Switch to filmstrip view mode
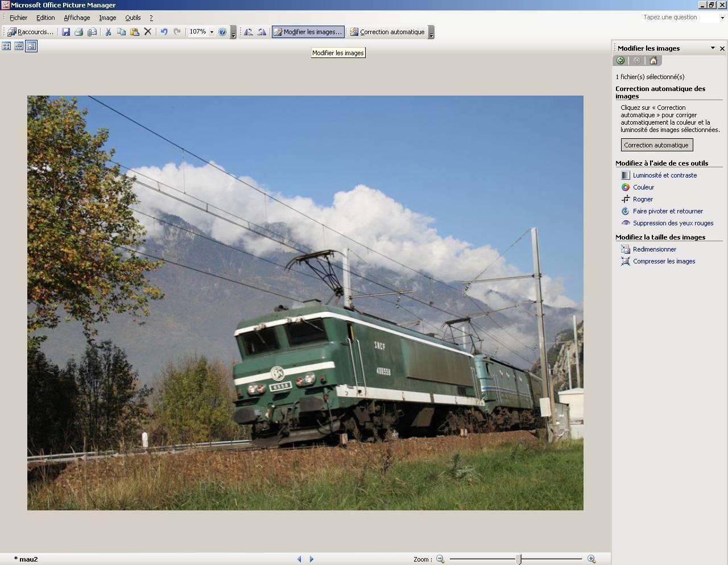The image size is (728, 565). pyautogui.click(x=19, y=46)
